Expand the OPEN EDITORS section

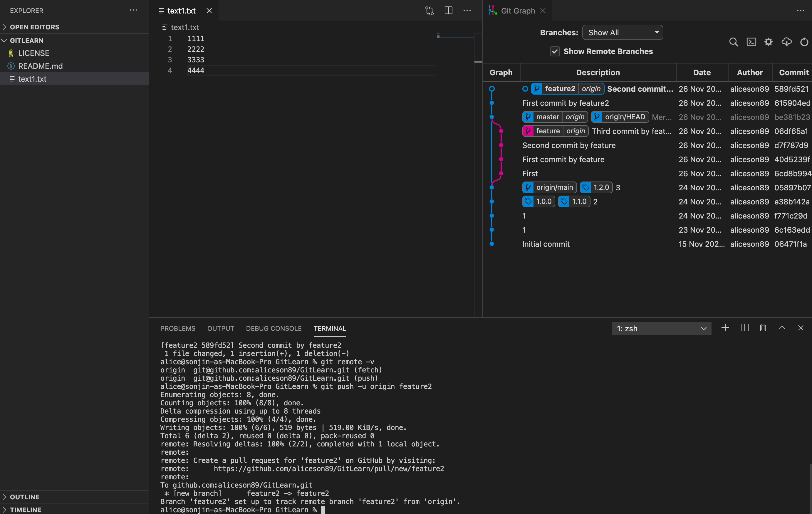(34, 27)
